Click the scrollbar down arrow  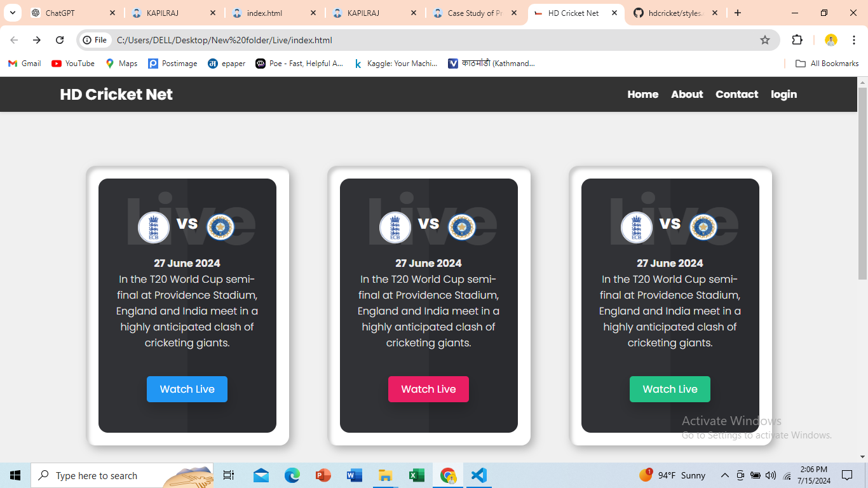coord(862,456)
